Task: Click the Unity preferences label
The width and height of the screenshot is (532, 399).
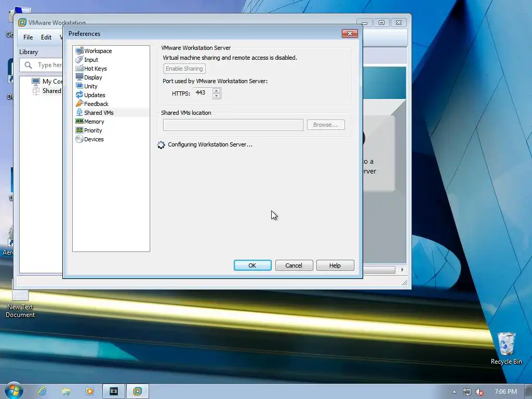Action: pos(90,86)
